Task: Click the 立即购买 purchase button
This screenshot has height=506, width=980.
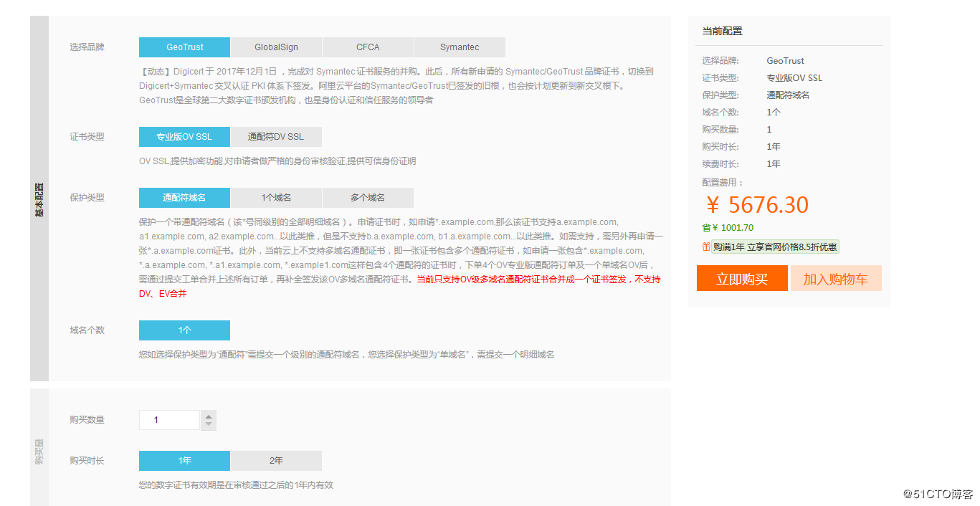Action: 741,278
